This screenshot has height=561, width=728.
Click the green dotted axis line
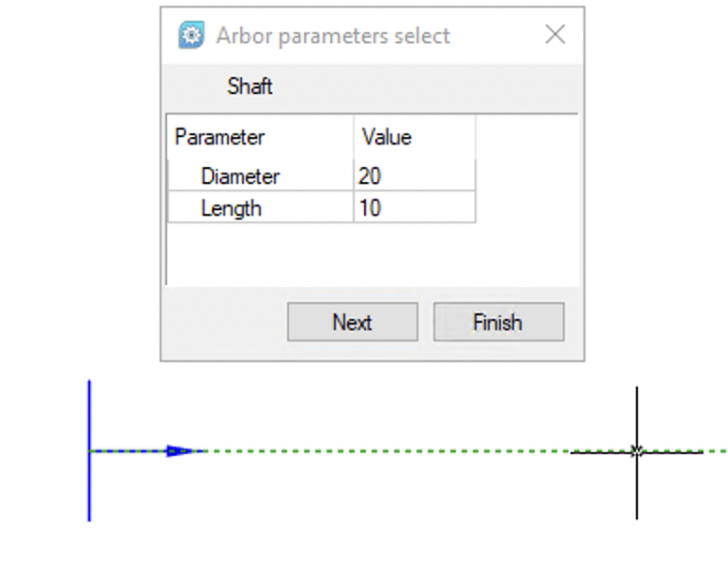tap(375, 451)
